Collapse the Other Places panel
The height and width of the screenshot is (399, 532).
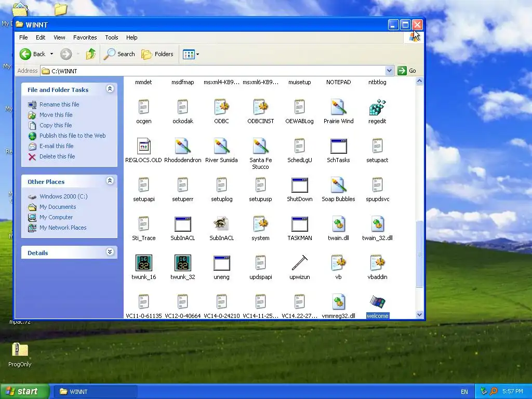pos(110,181)
